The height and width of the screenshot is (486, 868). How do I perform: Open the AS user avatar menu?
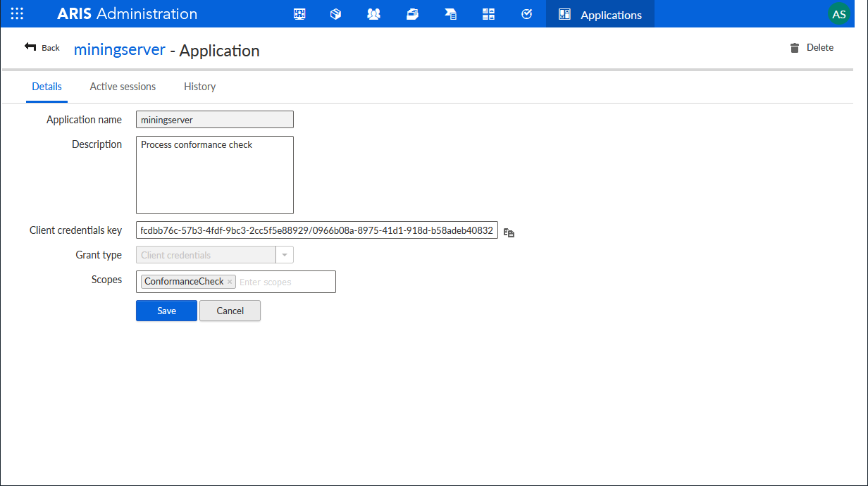839,14
